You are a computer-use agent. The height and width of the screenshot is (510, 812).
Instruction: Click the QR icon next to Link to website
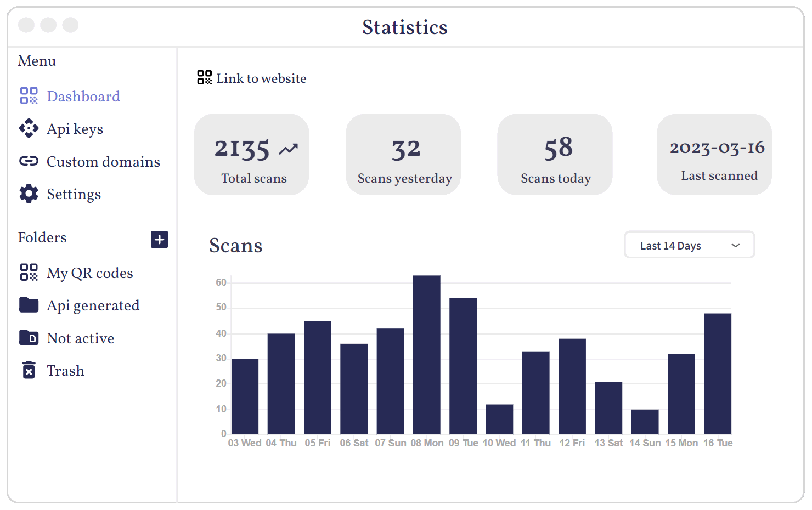pos(203,77)
